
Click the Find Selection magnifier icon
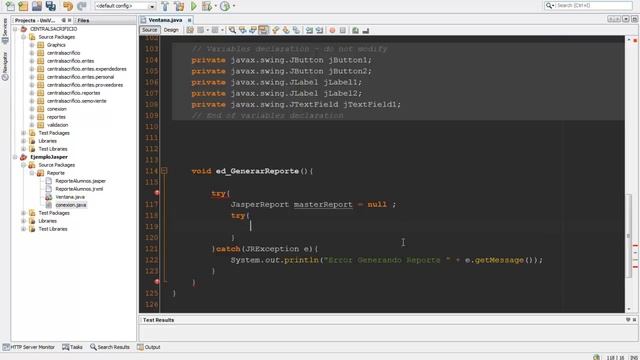(x=232, y=30)
